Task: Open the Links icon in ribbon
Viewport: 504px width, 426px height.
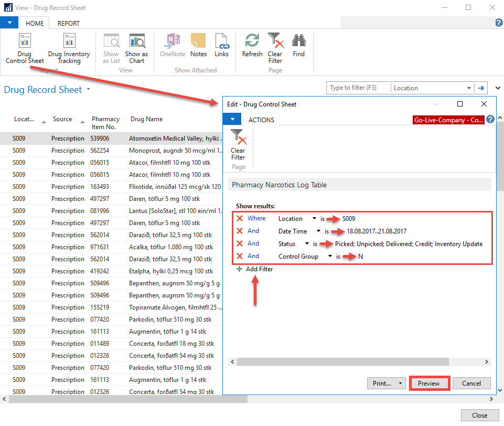Action: point(221,46)
